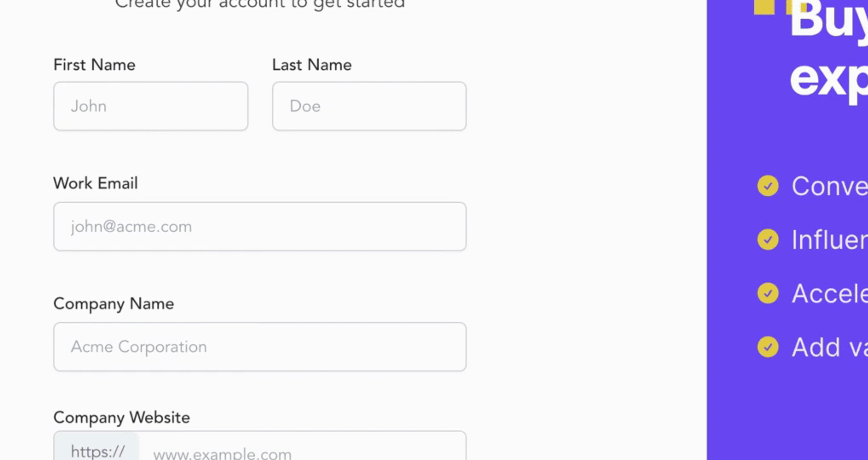Click the "Influen" checklist item text

click(829, 240)
